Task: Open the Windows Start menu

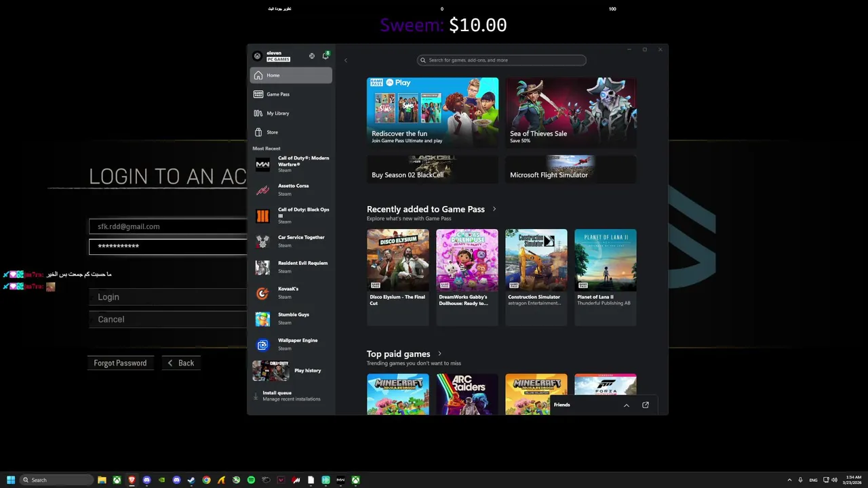Action: pos(11,480)
